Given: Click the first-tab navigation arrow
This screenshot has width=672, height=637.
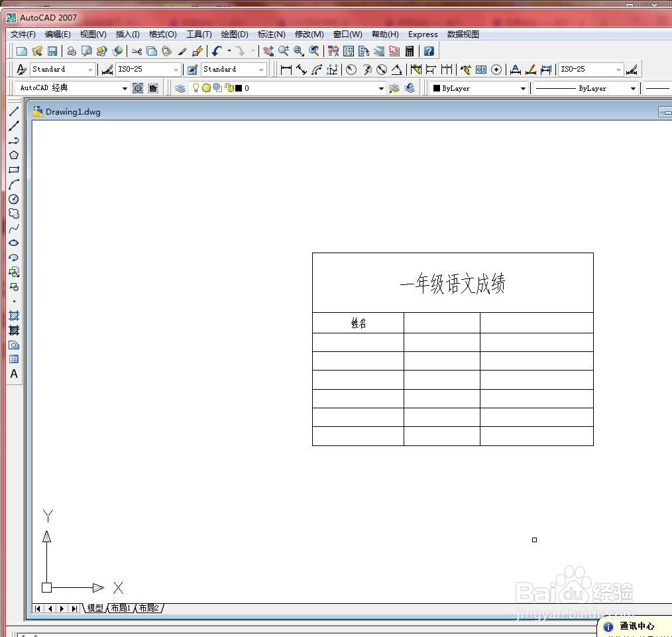Looking at the screenshot, I should [38, 608].
